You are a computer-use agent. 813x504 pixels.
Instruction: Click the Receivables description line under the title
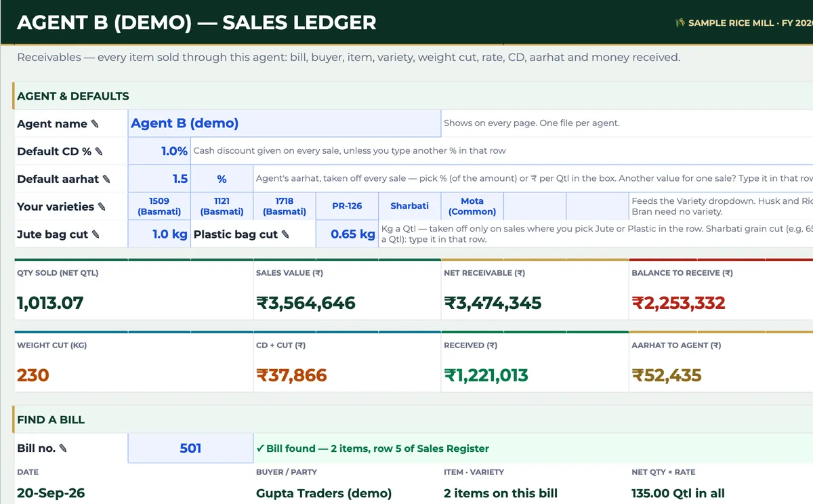click(x=348, y=58)
